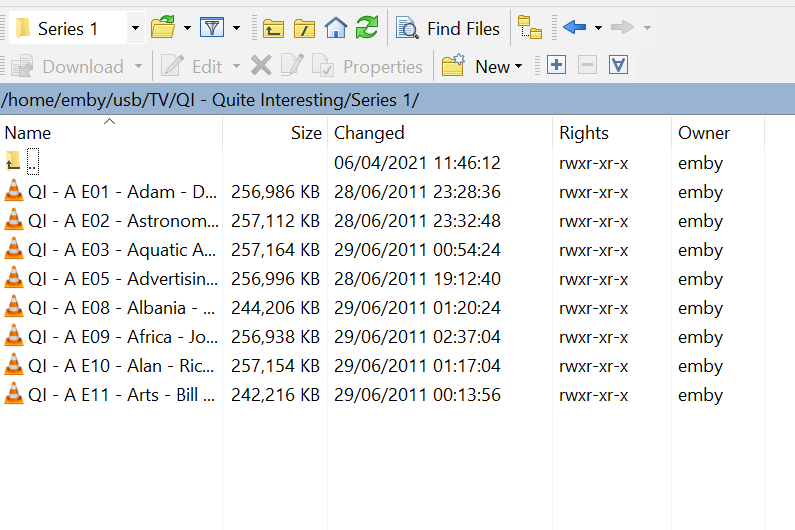This screenshot has width=795, height=530.
Task: Click the Find Files button
Action: [448, 28]
